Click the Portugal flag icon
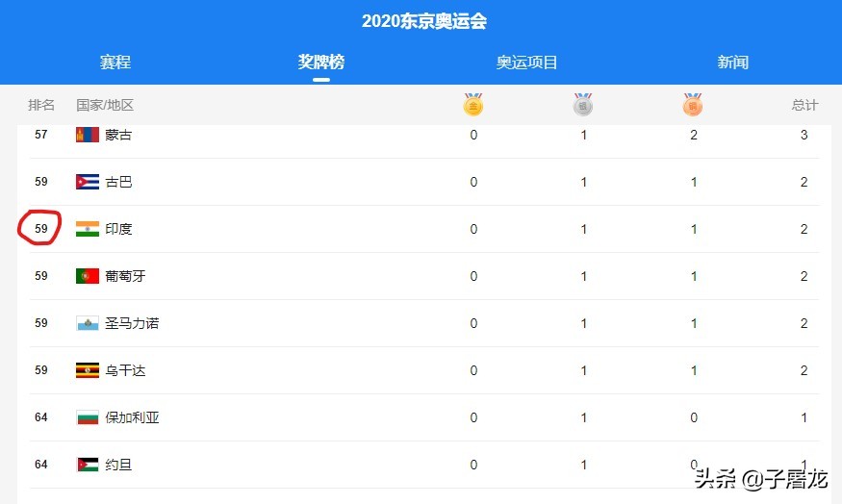 [x=88, y=276]
